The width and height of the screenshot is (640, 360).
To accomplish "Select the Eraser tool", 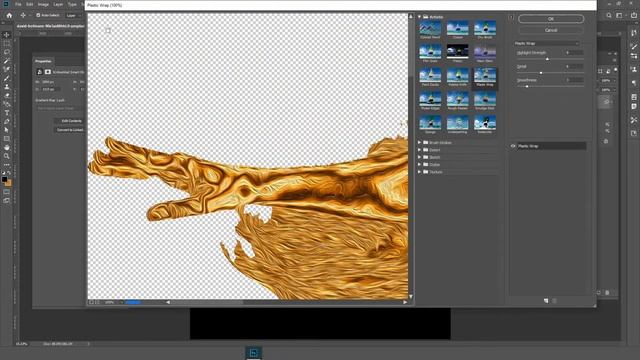I will tap(7, 96).
